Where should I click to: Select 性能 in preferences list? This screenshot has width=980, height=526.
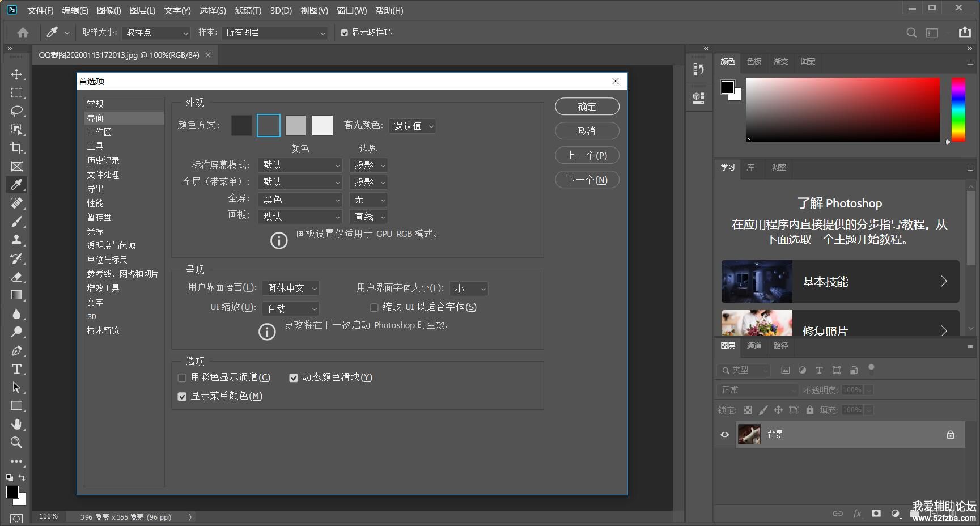click(95, 203)
